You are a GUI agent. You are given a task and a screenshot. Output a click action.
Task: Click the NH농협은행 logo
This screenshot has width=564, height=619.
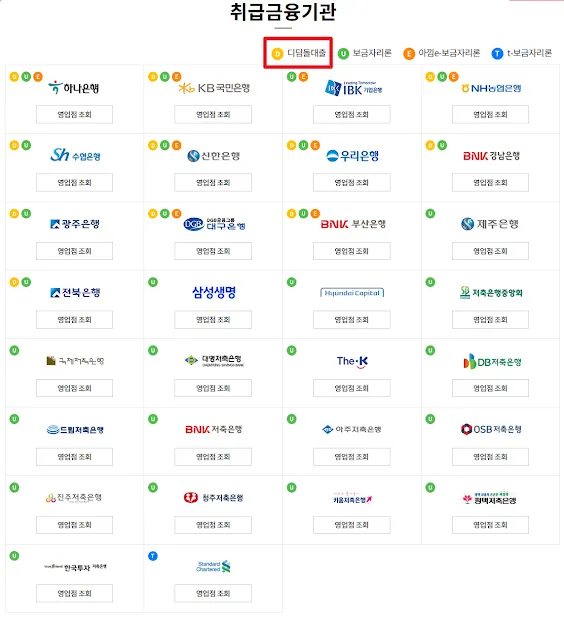pos(491,88)
